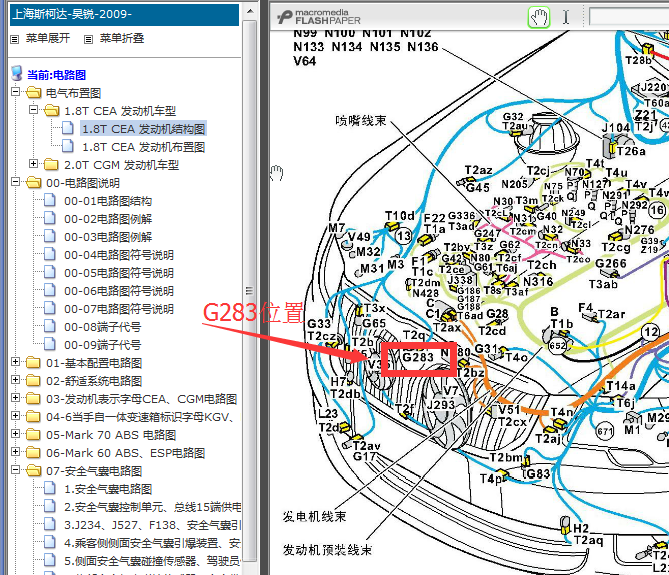Click the J104 label in diagram
This screenshot has width=669, height=575.
[x=615, y=128]
